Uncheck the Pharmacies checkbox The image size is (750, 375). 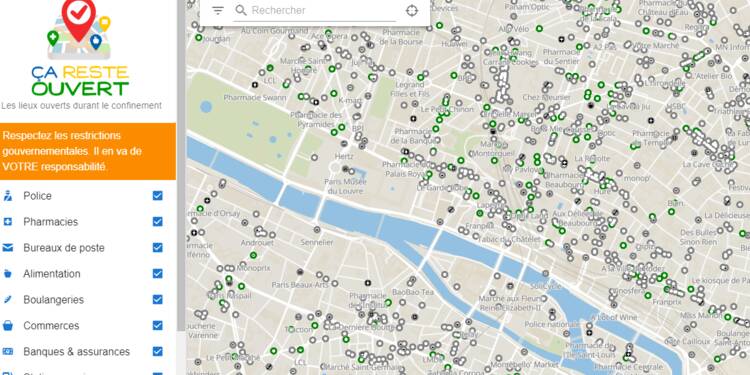tap(157, 221)
